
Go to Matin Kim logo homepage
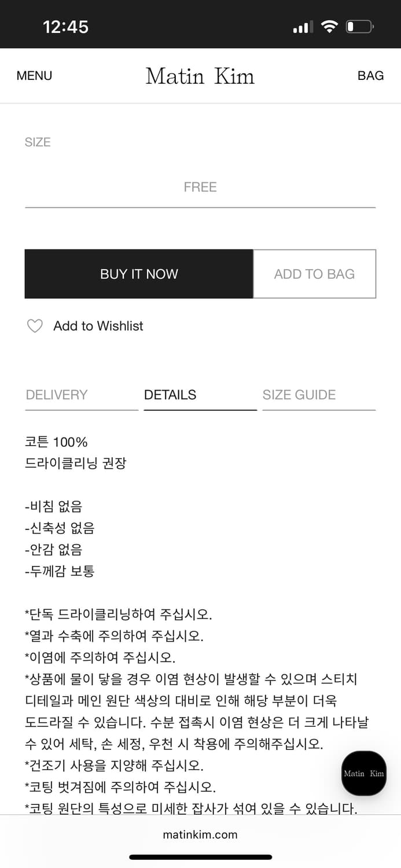(x=200, y=76)
